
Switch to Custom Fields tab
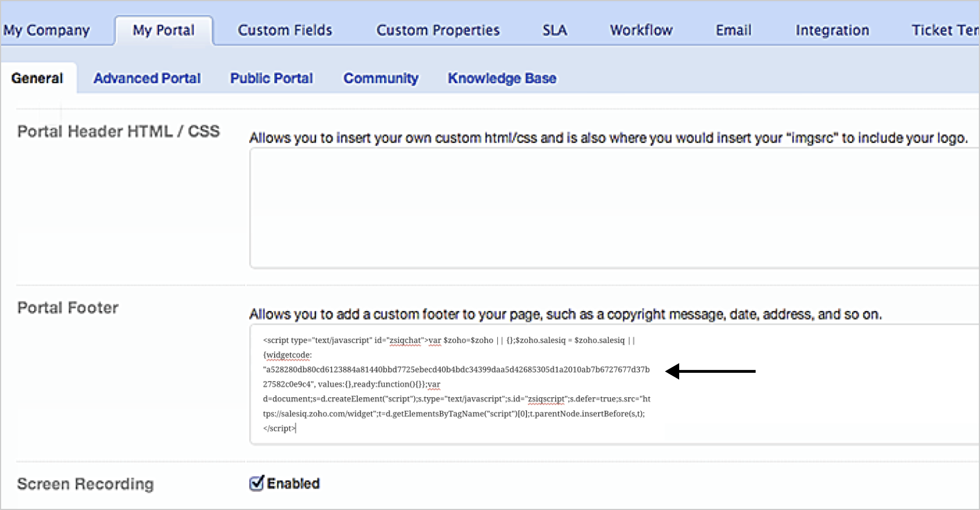pyautogui.click(x=285, y=30)
